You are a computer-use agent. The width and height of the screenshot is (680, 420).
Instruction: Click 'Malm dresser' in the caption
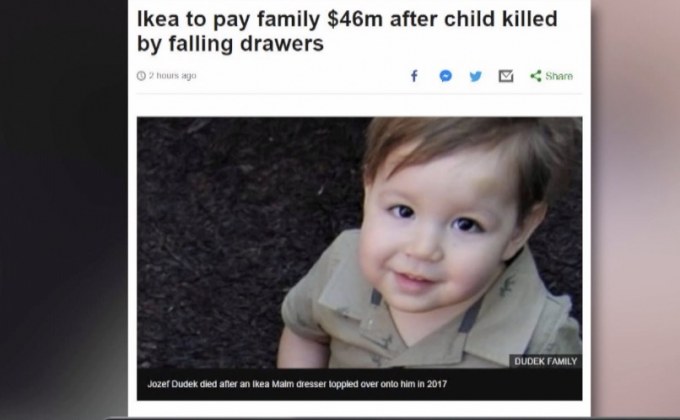299,384
